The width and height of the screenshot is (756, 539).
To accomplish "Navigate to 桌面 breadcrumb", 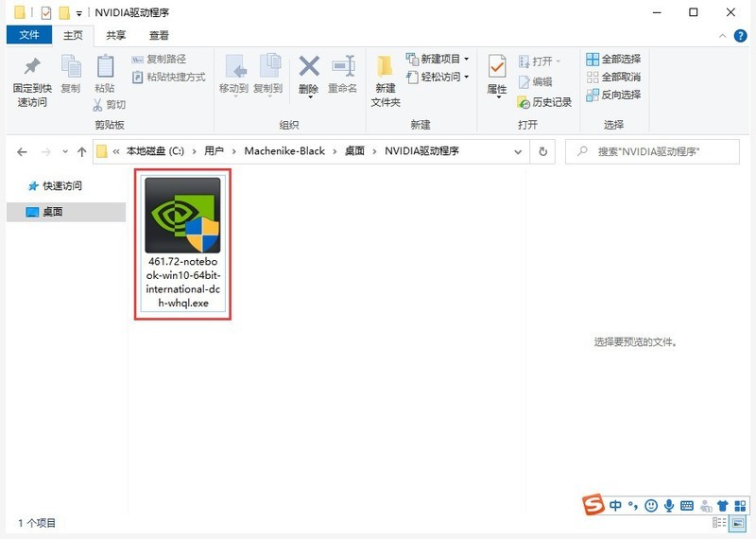I will point(354,151).
